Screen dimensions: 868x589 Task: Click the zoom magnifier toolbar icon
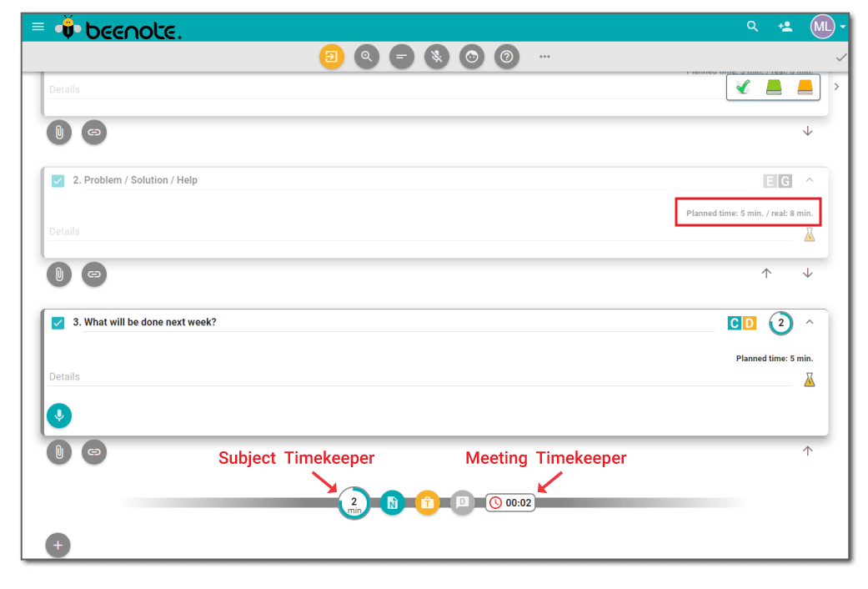(x=367, y=57)
